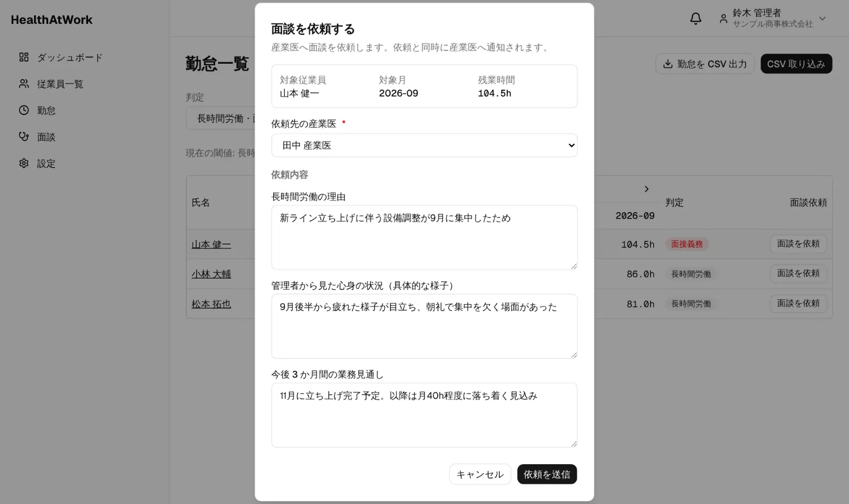Click the 勤怠を CSV 出力 button
Viewport: 849px width, 504px height.
705,64
